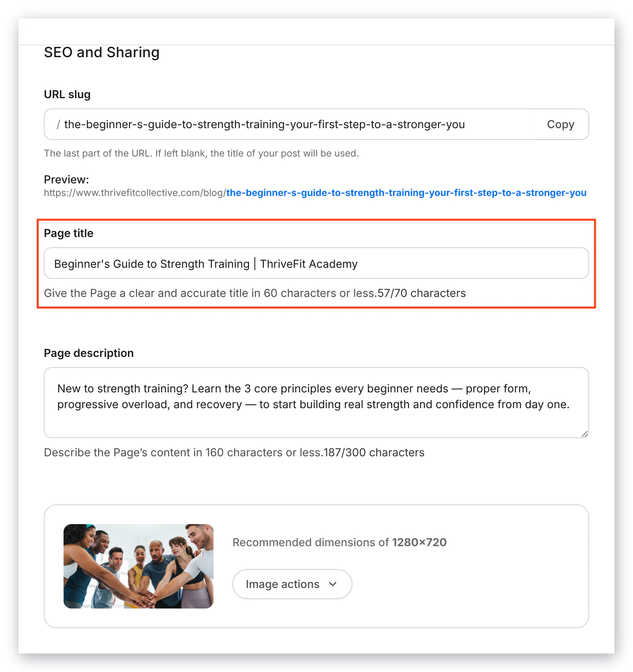Select the '57/70 characters' helper text
Viewport: 633px width, 672px height.
[421, 293]
